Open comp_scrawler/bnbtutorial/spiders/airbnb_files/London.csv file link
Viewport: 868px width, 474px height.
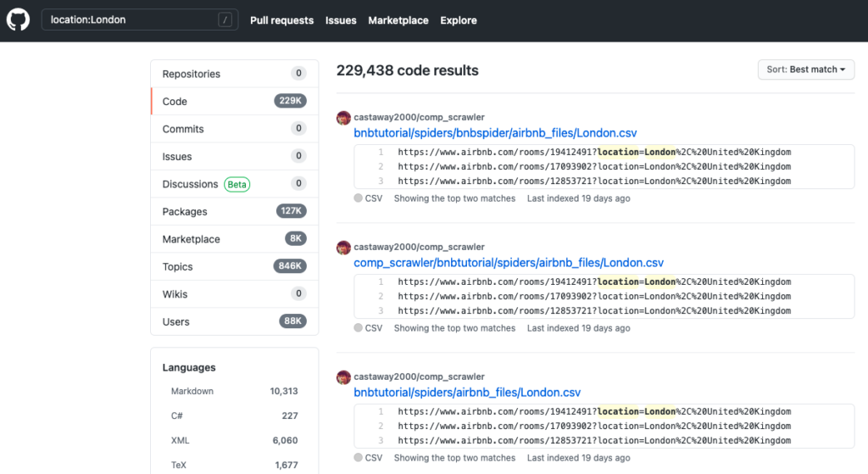pyautogui.click(x=509, y=263)
